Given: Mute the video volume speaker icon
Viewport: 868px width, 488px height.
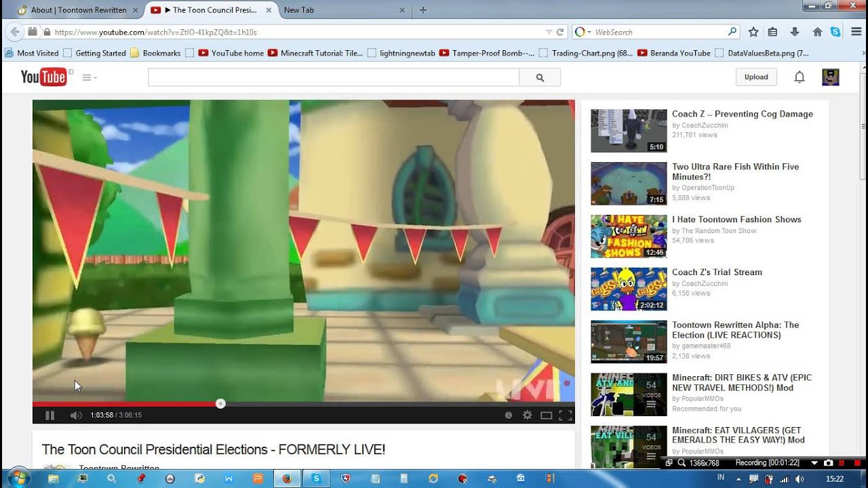Looking at the screenshot, I should 76,415.
